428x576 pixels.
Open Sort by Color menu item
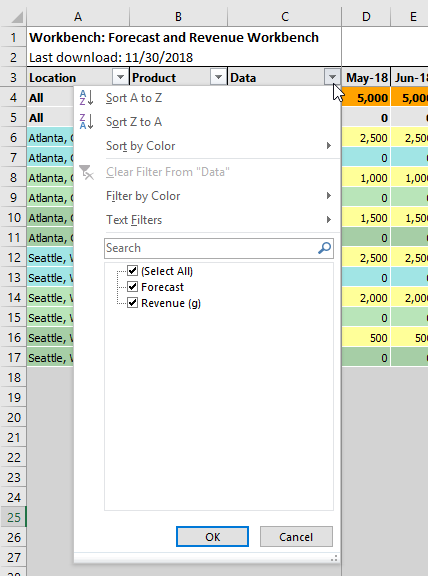coord(207,146)
